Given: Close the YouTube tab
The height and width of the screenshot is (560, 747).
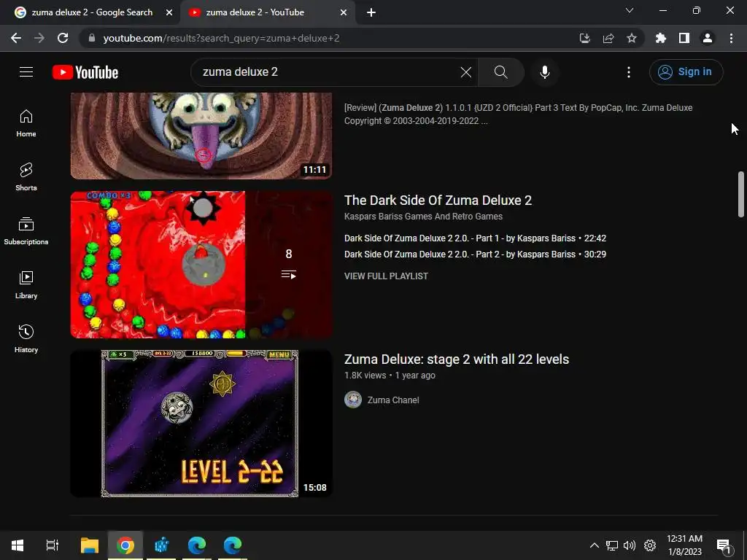Looking at the screenshot, I should (x=344, y=12).
